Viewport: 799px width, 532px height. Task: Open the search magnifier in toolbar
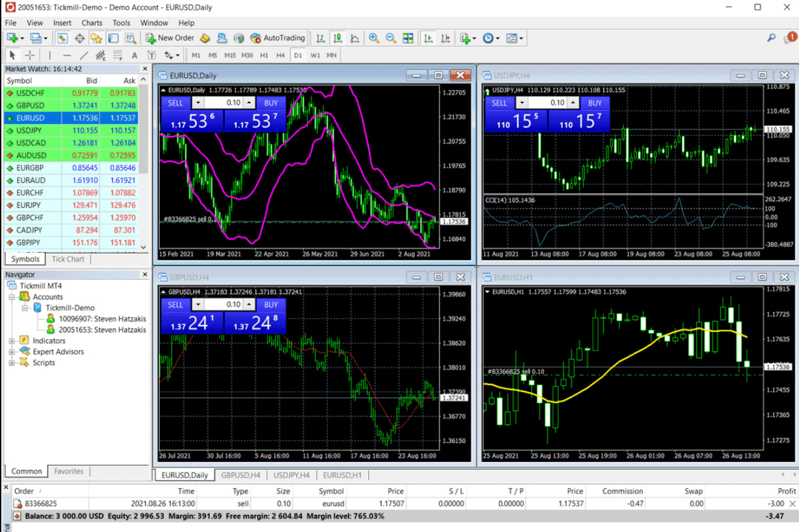(772, 39)
